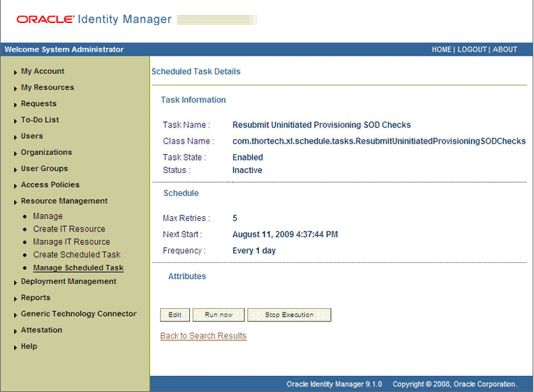
Task: Click the Oracle Identity Manager logo
Action: pyautogui.click(x=94, y=19)
